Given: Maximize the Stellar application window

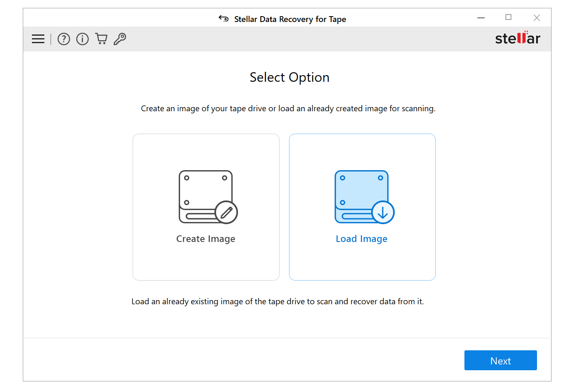Looking at the screenshot, I should click(508, 17).
